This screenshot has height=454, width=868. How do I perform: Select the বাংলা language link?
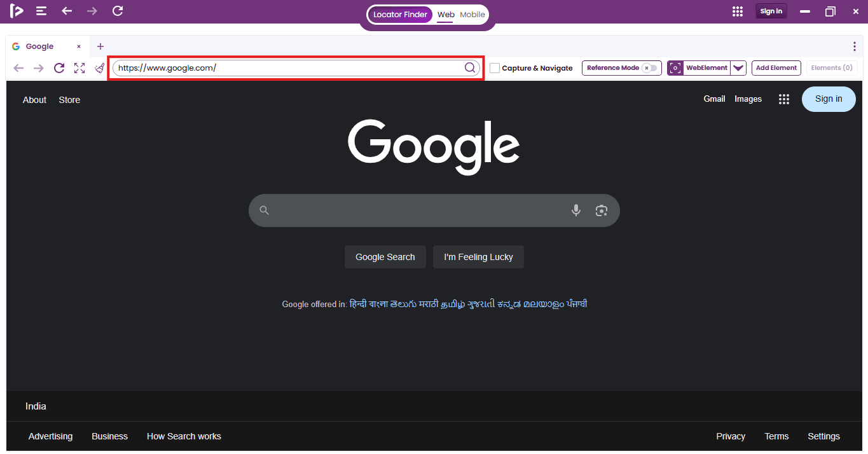tap(378, 304)
